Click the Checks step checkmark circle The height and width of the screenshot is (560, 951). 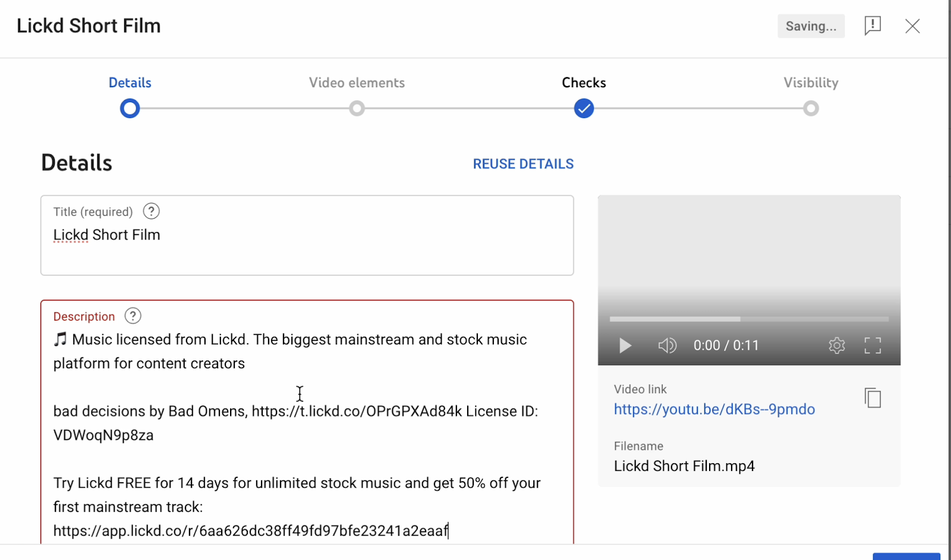pyautogui.click(x=584, y=109)
